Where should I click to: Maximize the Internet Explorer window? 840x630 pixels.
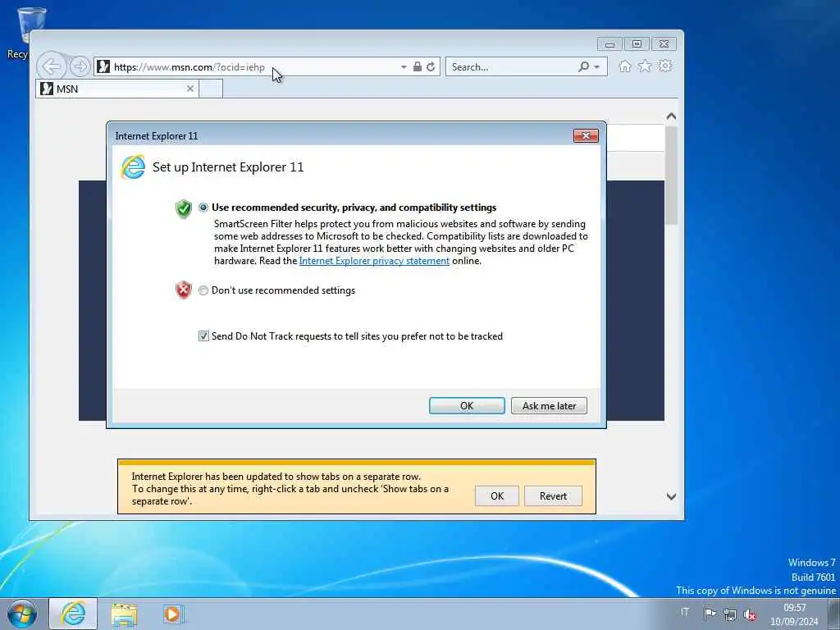pyautogui.click(x=637, y=44)
